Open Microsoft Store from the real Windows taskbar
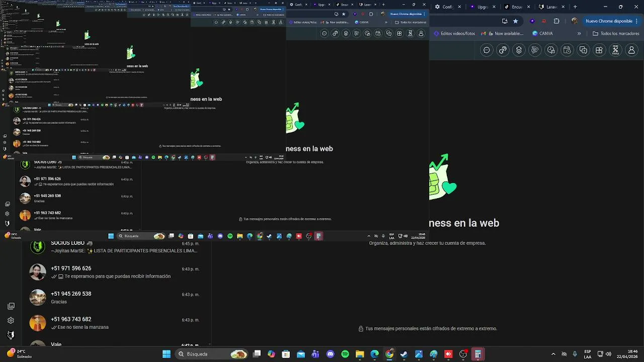Image resolution: width=644 pixels, height=362 pixels. coord(286,354)
